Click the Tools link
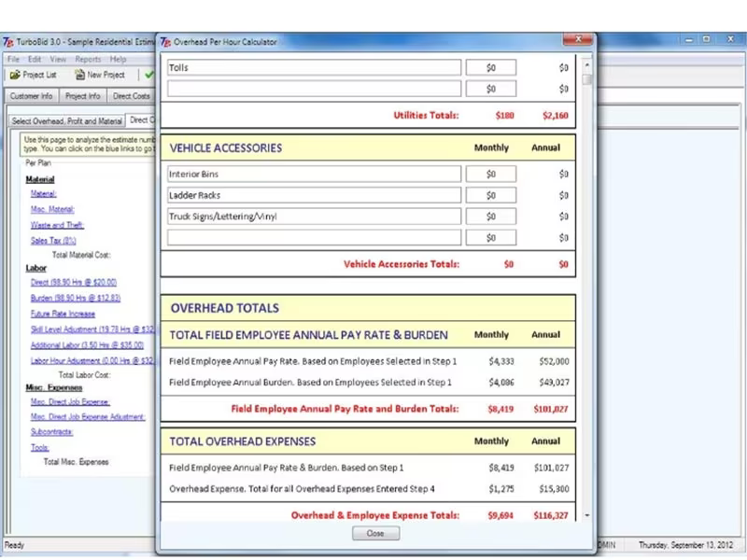Image resolution: width=747 pixels, height=560 pixels. click(x=40, y=448)
